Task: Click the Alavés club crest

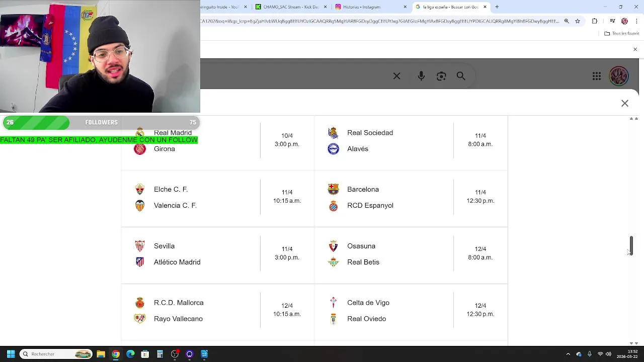Action: [x=333, y=149]
